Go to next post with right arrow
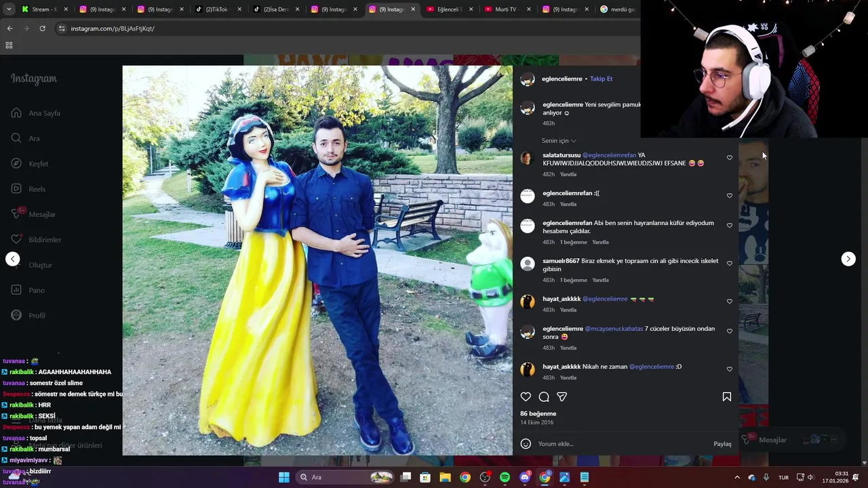Image resolution: width=868 pixels, height=488 pixels. tap(848, 259)
